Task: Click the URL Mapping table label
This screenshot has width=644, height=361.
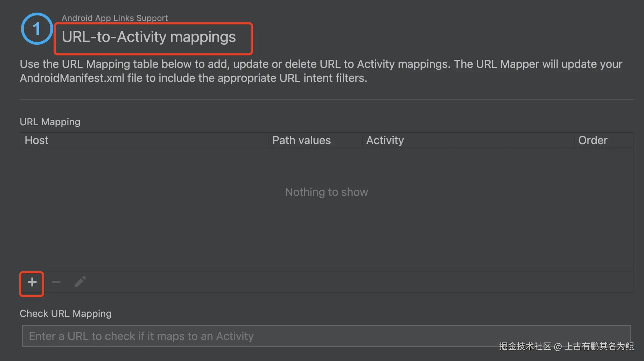Action: click(x=50, y=122)
